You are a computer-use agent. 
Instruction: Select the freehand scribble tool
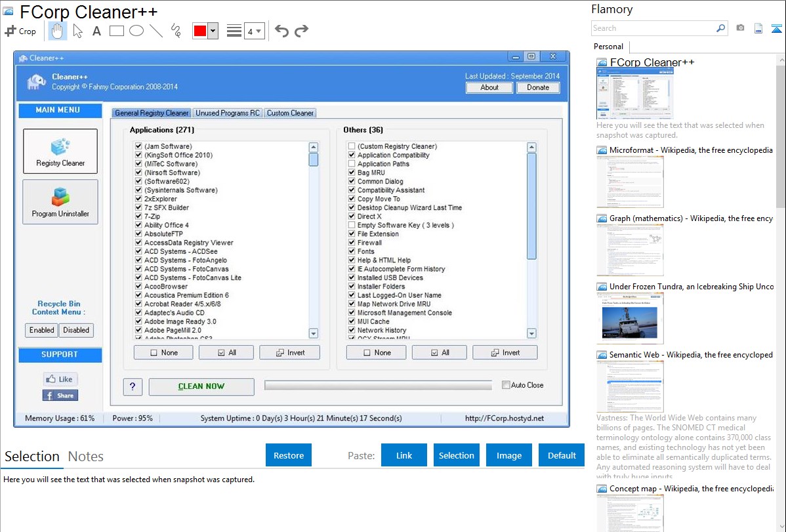coord(176,31)
